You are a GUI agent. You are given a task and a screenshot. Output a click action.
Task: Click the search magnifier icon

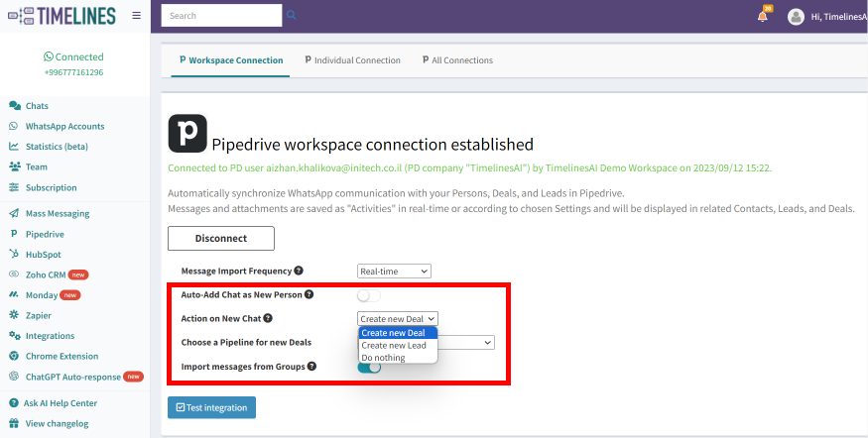coord(292,16)
